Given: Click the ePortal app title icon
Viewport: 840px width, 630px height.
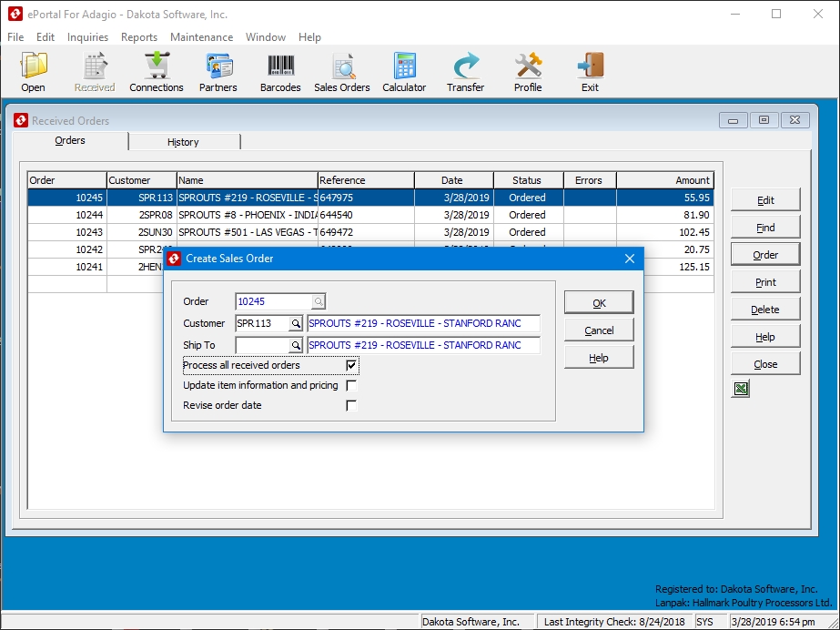Looking at the screenshot, I should (x=15, y=15).
